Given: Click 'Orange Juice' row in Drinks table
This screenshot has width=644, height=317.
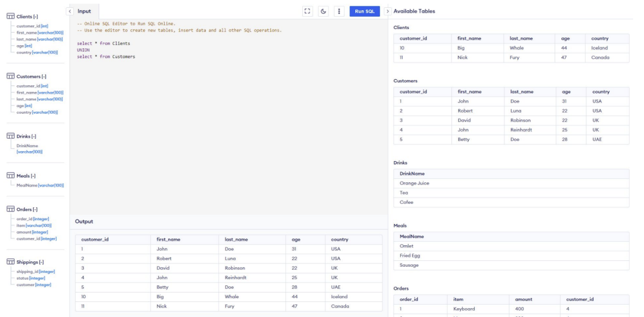Looking at the screenshot, I should click(512, 183).
